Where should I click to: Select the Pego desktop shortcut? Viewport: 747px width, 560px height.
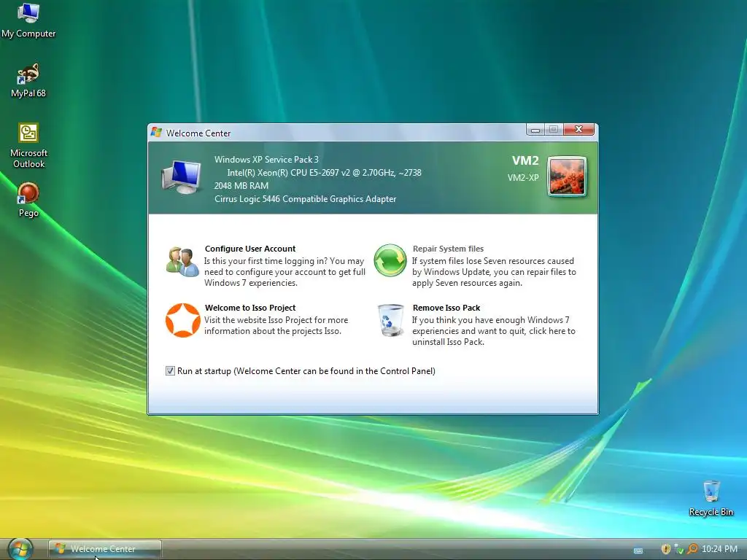(x=28, y=201)
